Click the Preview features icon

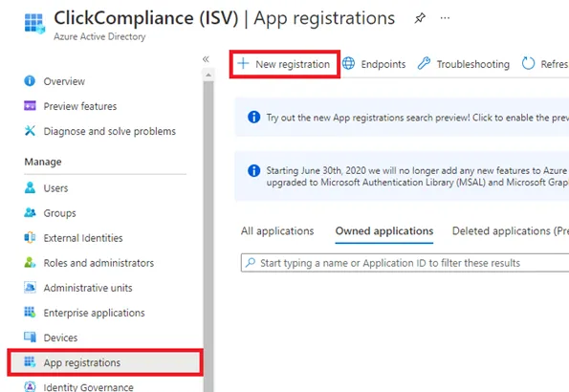pos(30,105)
